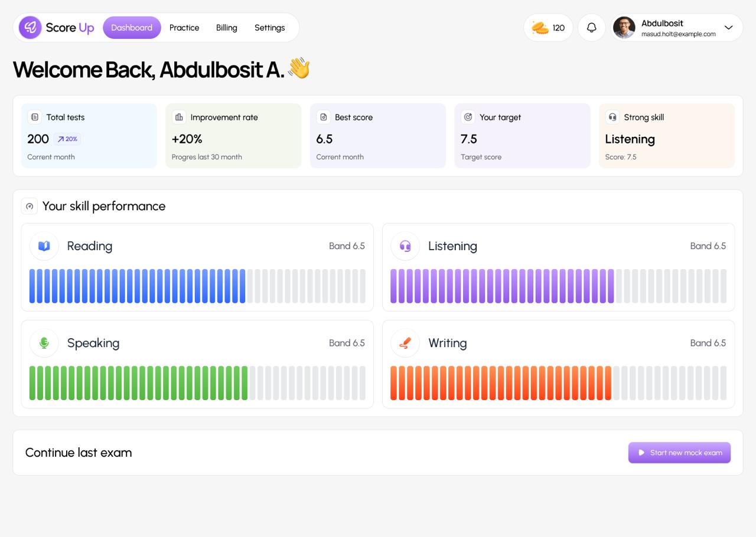Click the Your target bullseye icon

tap(468, 117)
